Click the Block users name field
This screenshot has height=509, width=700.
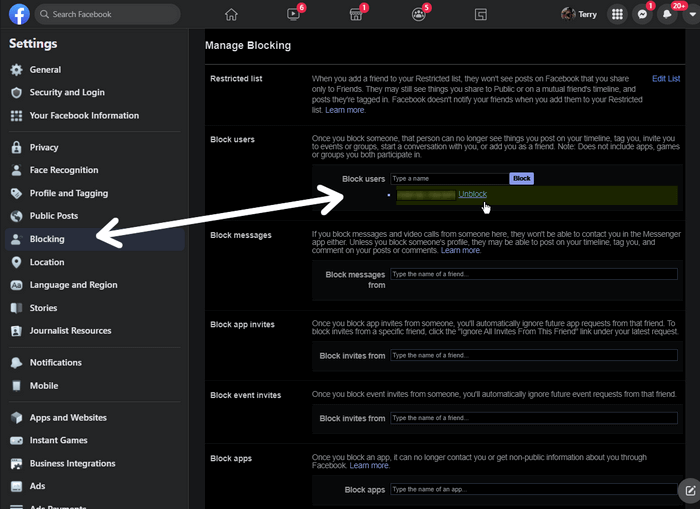click(450, 179)
